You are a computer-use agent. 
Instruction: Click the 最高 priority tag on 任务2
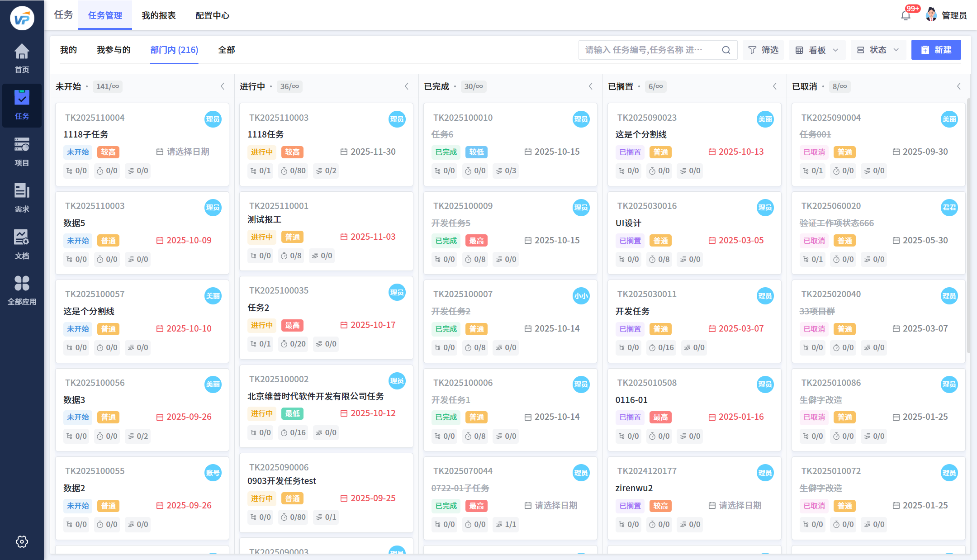pos(292,325)
